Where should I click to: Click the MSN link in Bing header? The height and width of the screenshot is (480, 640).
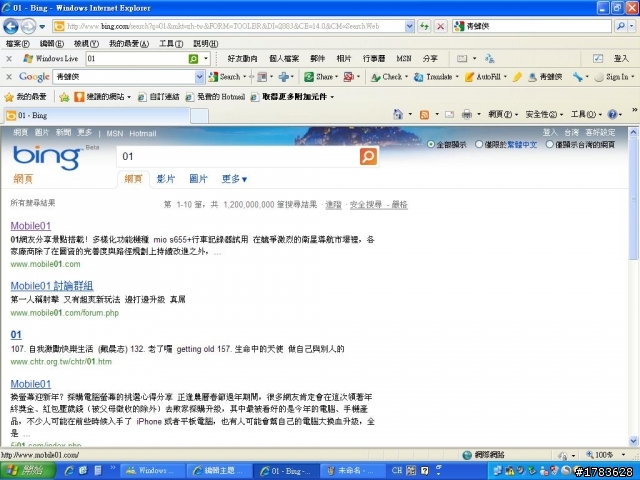click(114, 133)
